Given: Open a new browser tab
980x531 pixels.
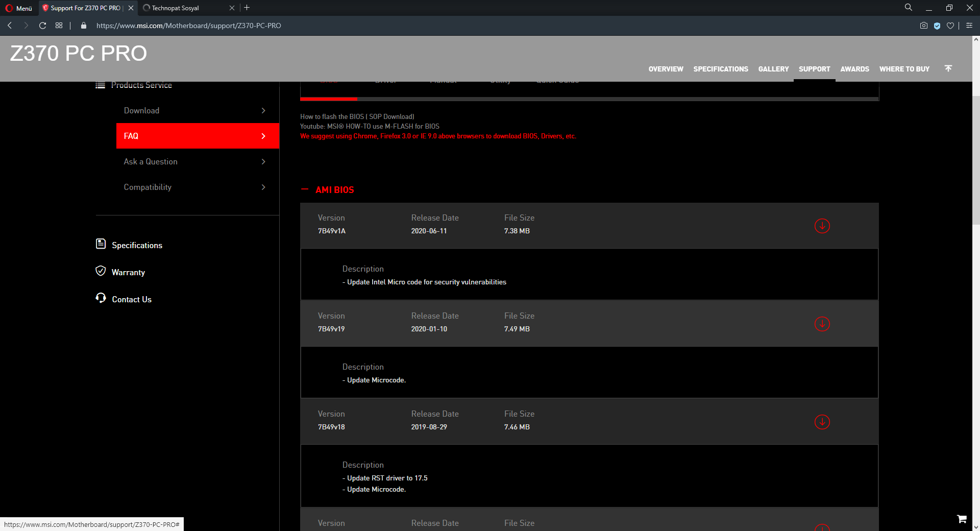Looking at the screenshot, I should click(x=247, y=8).
